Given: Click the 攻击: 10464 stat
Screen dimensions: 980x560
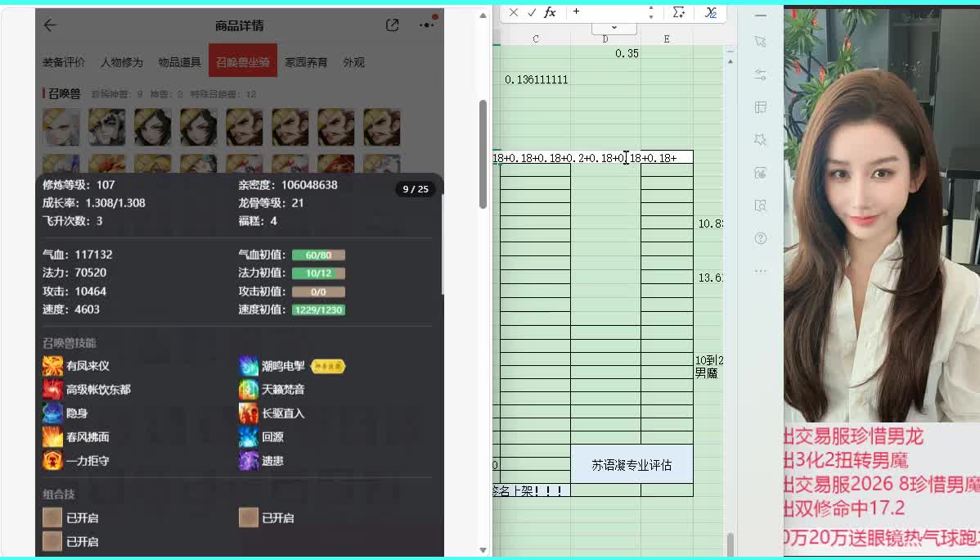Looking at the screenshot, I should click(x=74, y=291).
